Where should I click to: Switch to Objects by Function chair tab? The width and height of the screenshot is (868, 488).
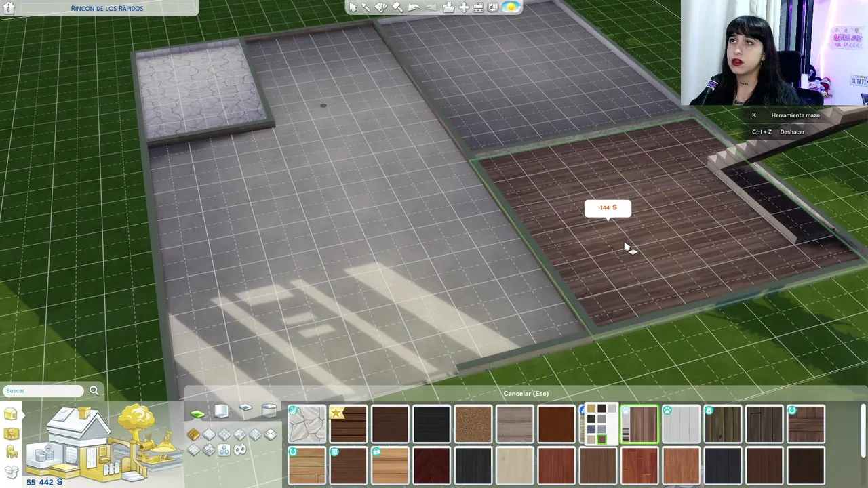tap(11, 453)
